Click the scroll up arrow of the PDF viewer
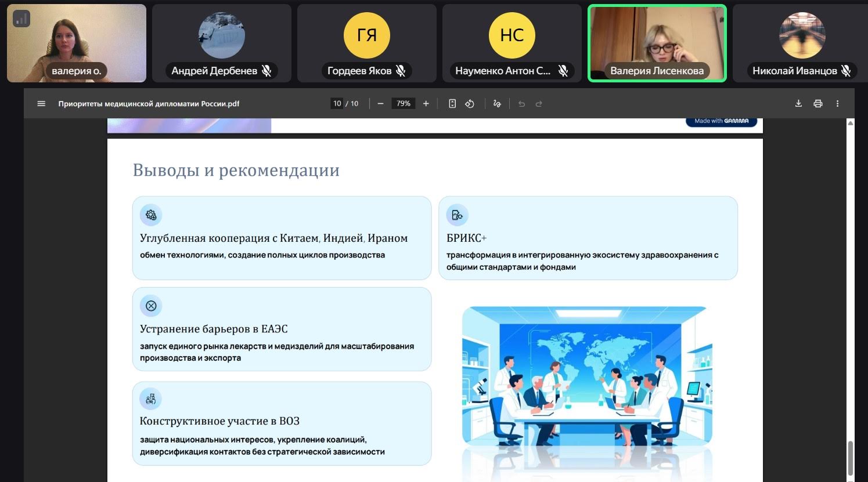The width and height of the screenshot is (868, 482). point(851,123)
